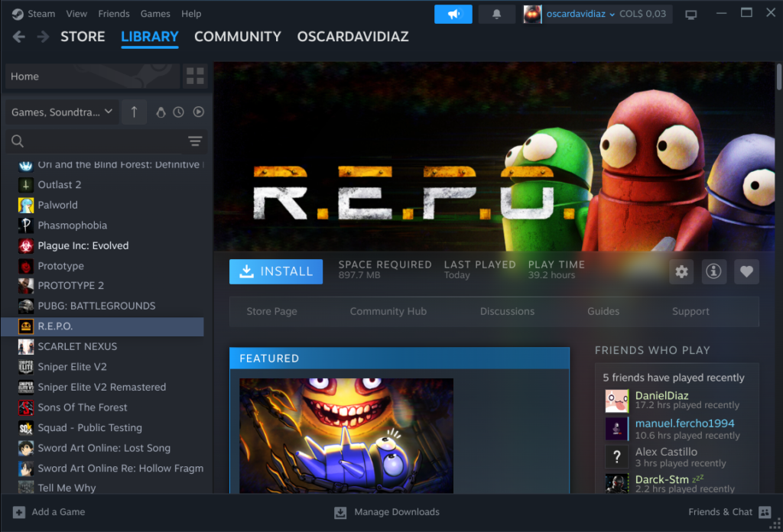Select the LIBRARY tab
This screenshot has width=783, height=532.
point(150,37)
